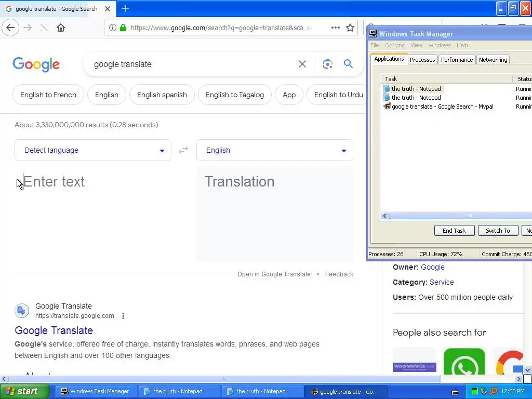Click the Switch To button
This screenshot has height=399, width=532.
[x=498, y=230]
